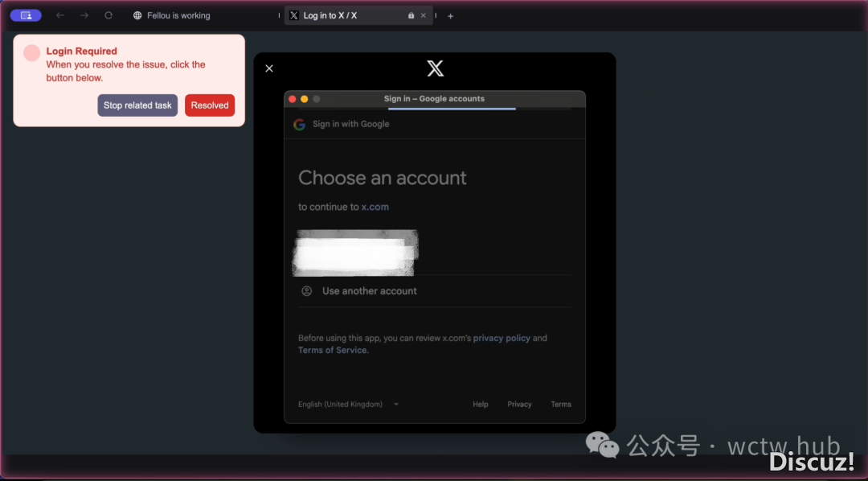Open the privacy policy link
Screen dimensions: 868x481
502,338
